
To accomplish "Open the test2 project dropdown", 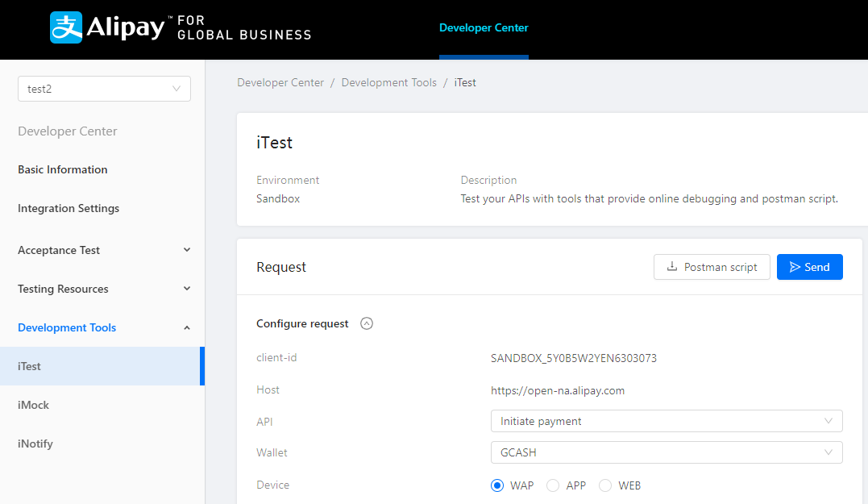I will pos(104,89).
